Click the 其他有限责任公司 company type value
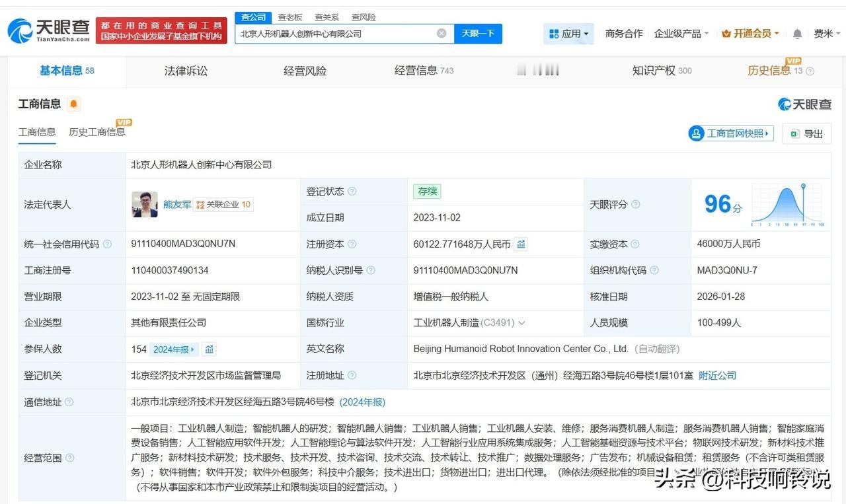Image resolution: width=846 pixels, height=504 pixels. pos(169,323)
